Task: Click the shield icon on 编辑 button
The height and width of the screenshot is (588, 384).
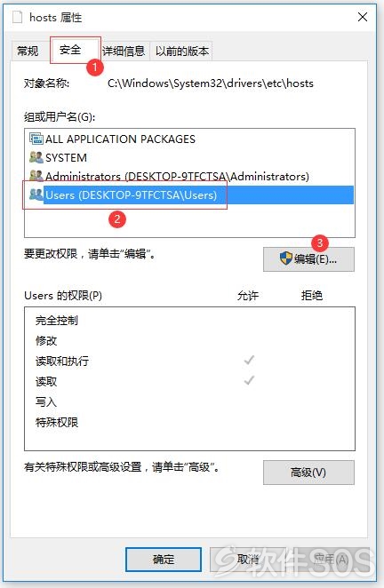Action: (x=286, y=258)
